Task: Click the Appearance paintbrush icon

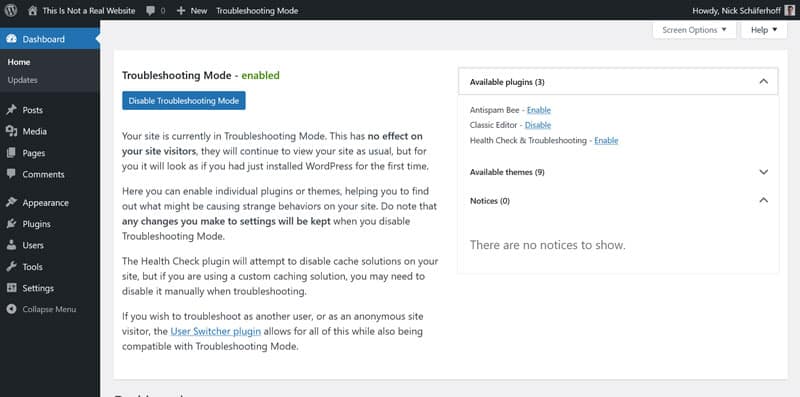Action: [x=11, y=203]
